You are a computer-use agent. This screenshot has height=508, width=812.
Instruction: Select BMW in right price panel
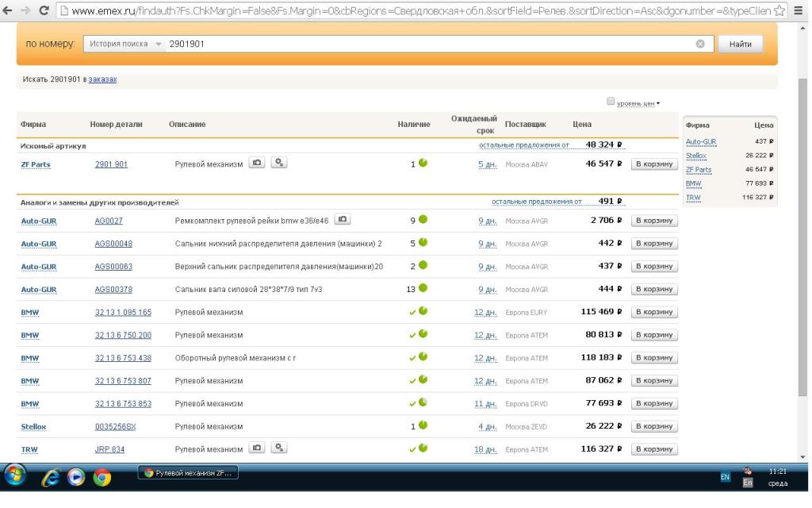coord(693,183)
